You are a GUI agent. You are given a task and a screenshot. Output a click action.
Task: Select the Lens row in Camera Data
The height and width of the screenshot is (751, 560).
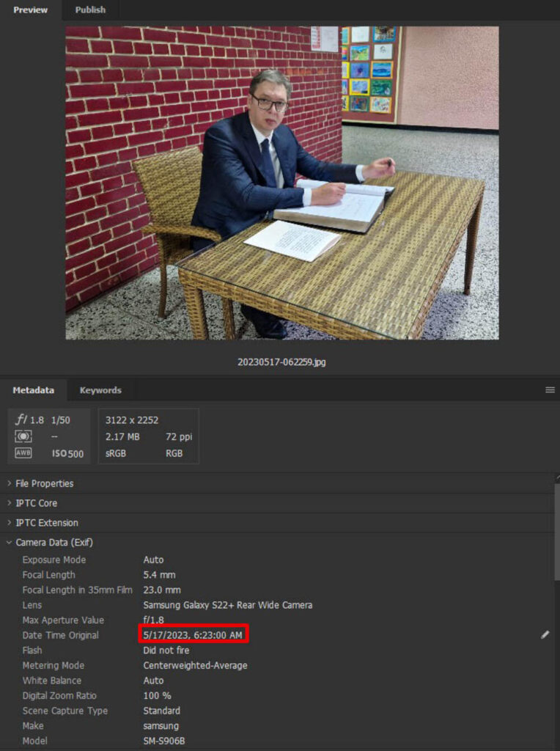click(227, 605)
